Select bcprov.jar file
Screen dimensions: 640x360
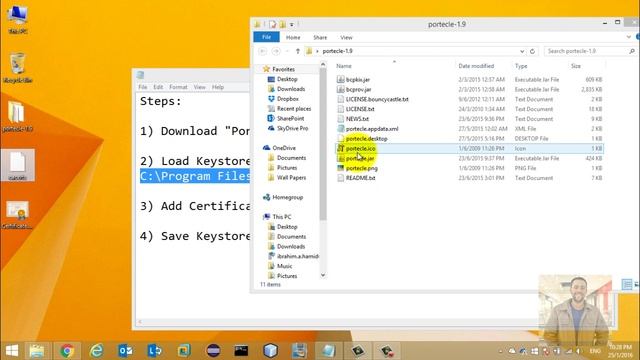[358, 89]
